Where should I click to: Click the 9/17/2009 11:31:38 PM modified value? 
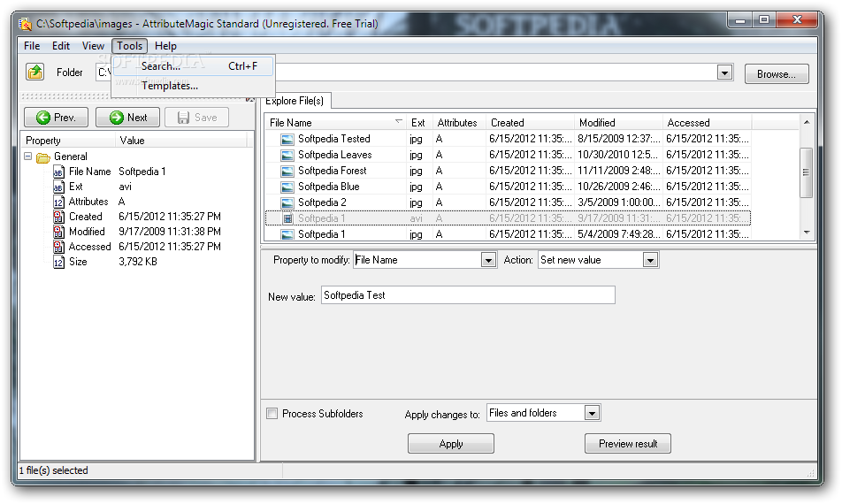(x=170, y=232)
